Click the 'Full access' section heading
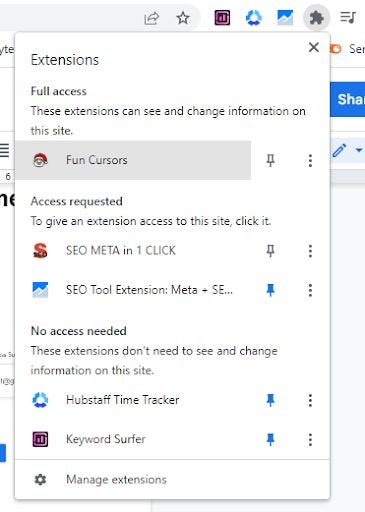The image size is (365, 512). pos(59,91)
